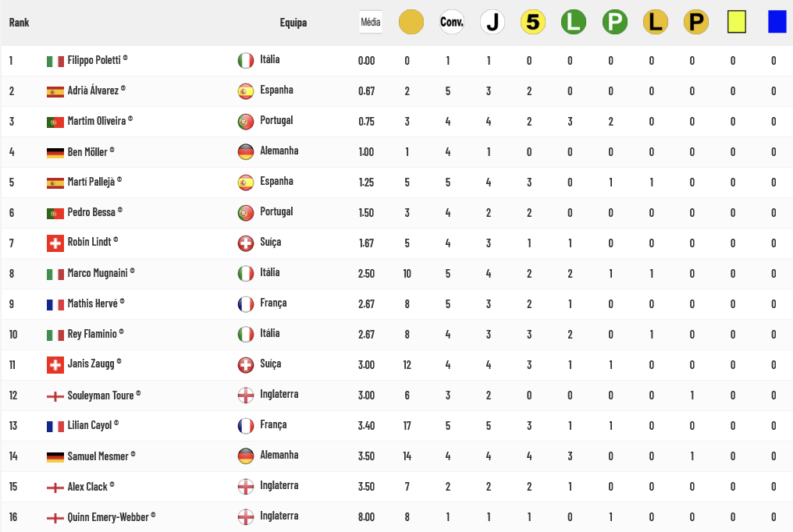The height and width of the screenshot is (532, 793).
Task: Open Alemanha team link for Ben Möller
Action: coord(279,151)
